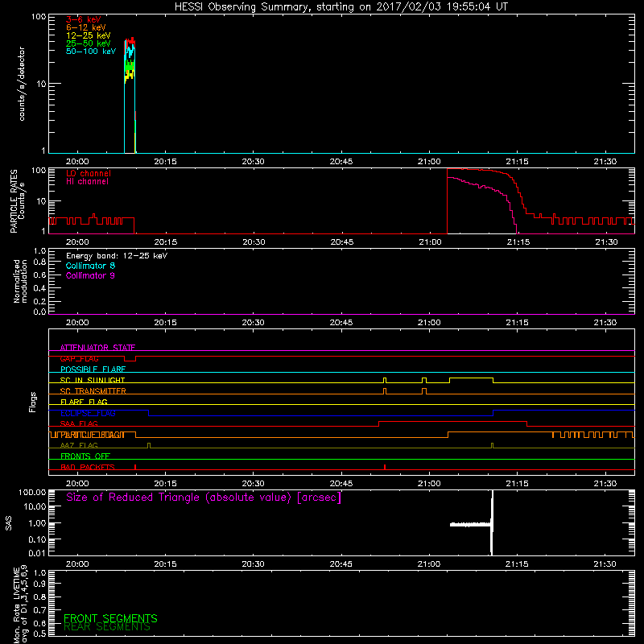Screen dimensions: 644x644
Task: Click the GAP_FLAG label
Action: (x=79, y=358)
